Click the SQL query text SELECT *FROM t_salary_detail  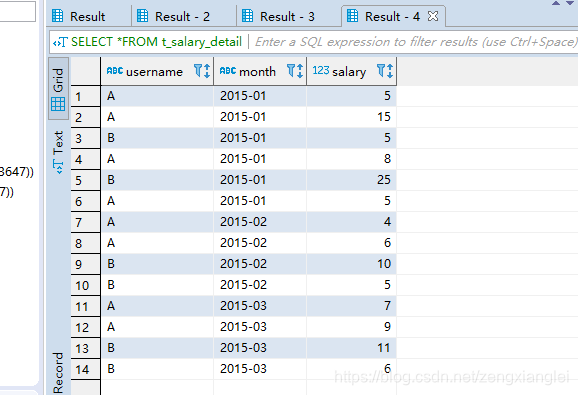[156, 42]
